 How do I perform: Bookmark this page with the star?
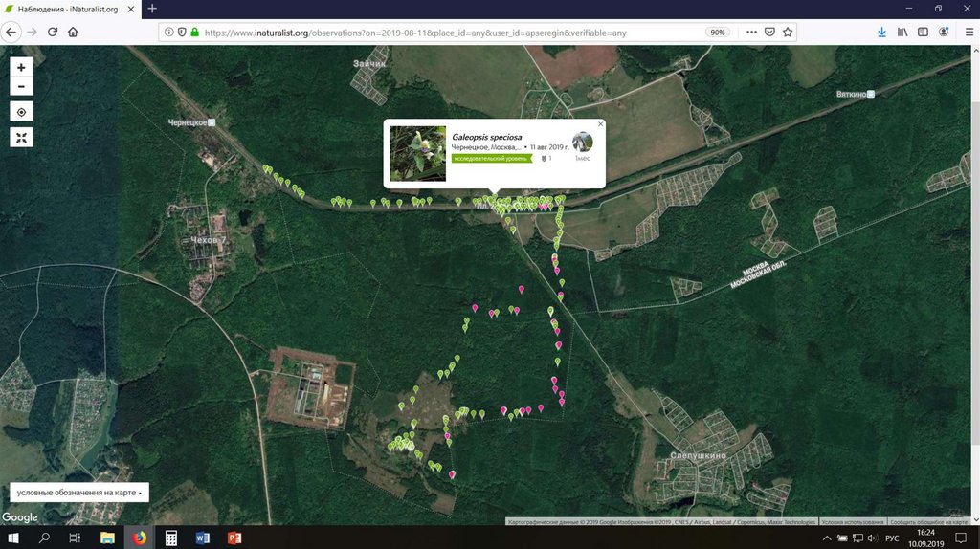(788, 32)
